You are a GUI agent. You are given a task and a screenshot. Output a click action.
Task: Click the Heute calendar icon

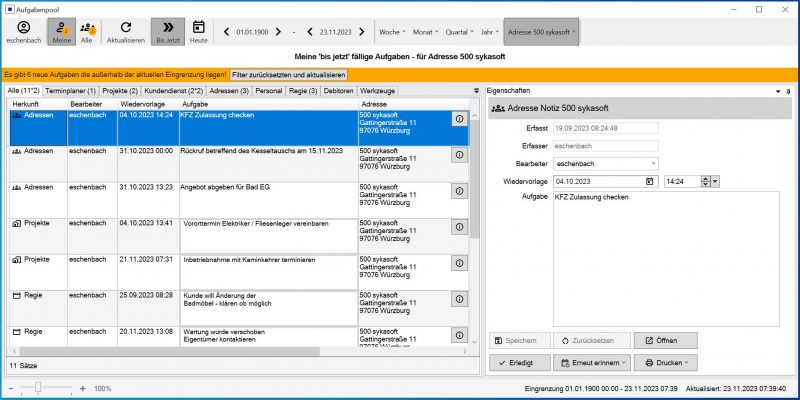[199, 28]
